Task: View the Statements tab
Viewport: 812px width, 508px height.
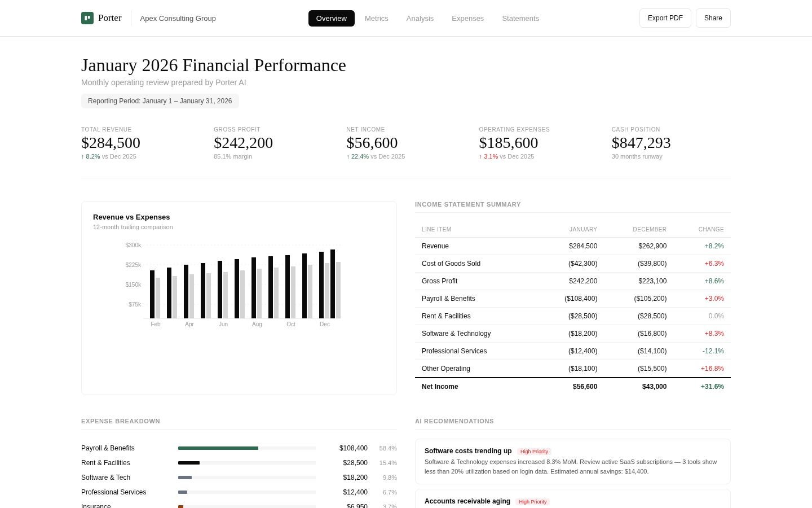Action: [x=520, y=18]
